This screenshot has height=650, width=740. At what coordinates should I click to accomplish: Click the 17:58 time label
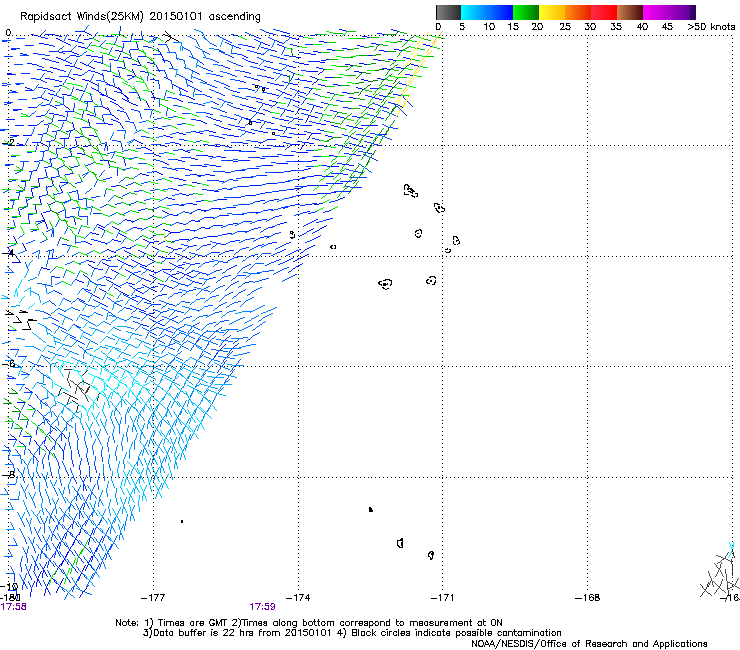[13, 607]
